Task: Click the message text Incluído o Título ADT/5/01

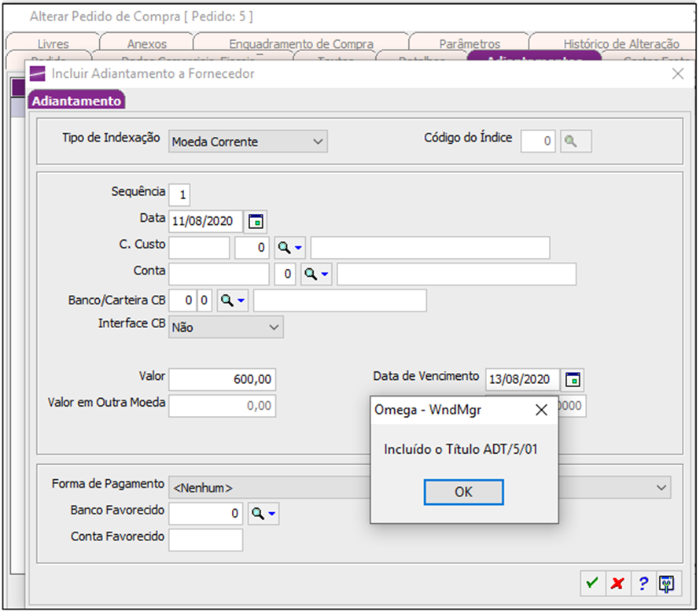Action: coord(461,449)
